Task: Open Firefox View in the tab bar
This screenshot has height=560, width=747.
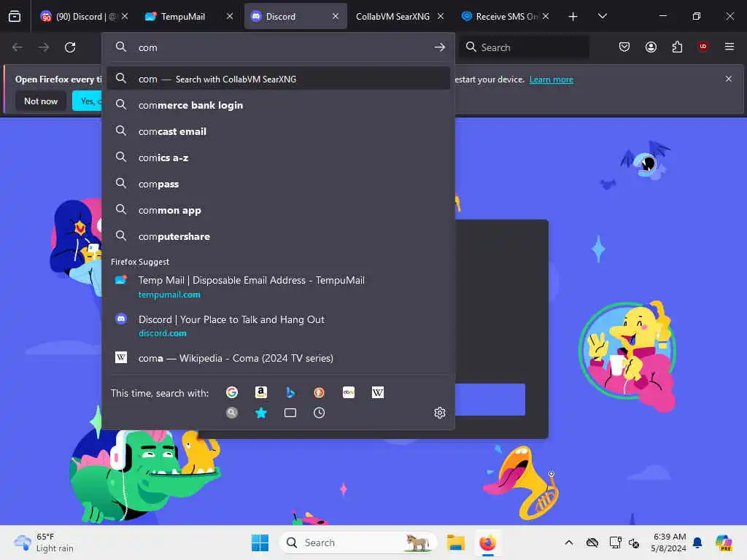Action: 15,16
